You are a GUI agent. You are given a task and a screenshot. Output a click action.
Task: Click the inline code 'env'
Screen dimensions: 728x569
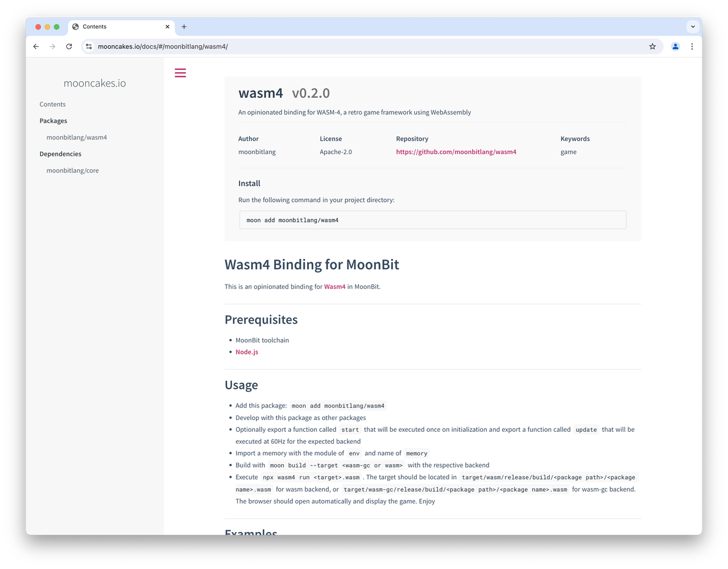pyautogui.click(x=354, y=453)
